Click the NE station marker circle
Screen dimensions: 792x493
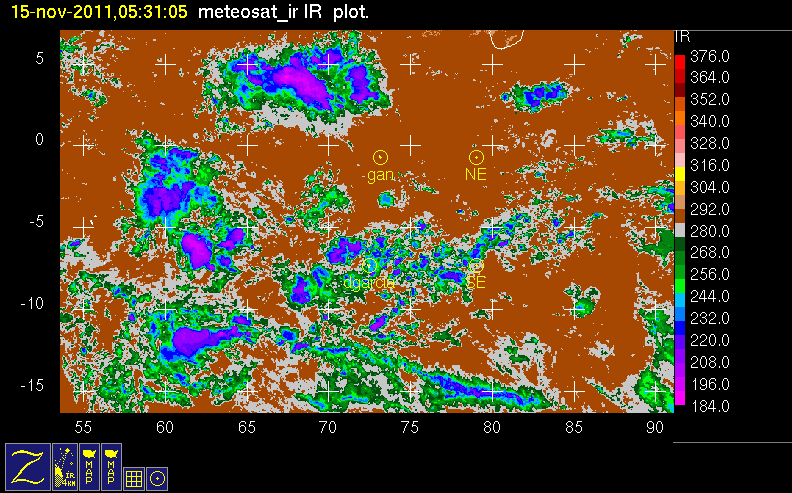coord(477,157)
